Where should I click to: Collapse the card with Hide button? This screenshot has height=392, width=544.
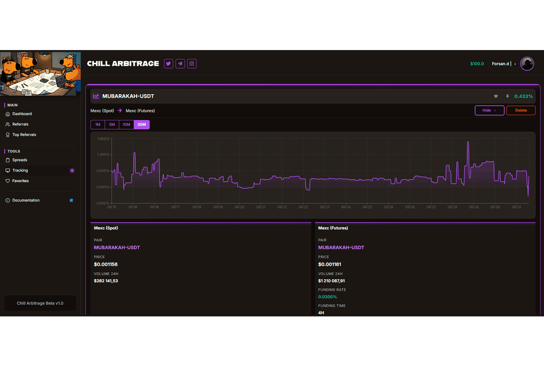click(x=489, y=111)
